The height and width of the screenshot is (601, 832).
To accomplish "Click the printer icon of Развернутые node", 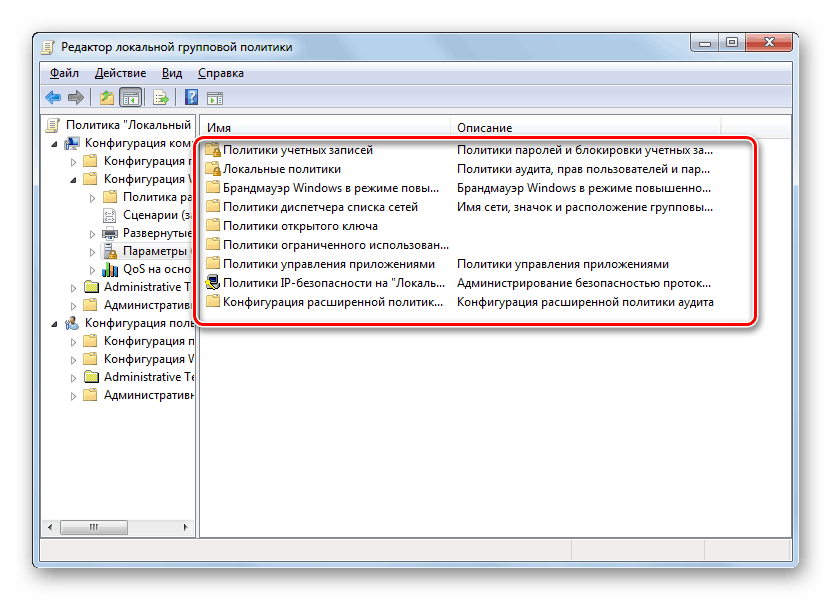I will click(110, 233).
